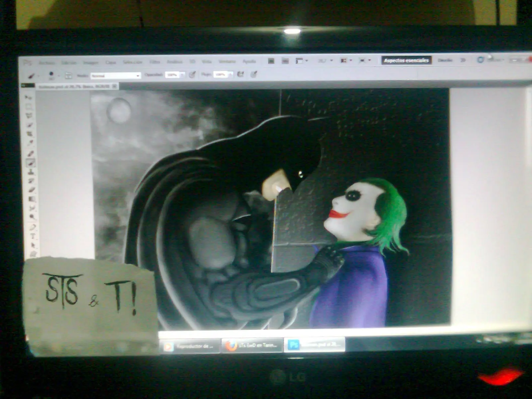Select the Rectangular Marquee tool
The width and height of the screenshot is (532, 399).
click(30, 106)
